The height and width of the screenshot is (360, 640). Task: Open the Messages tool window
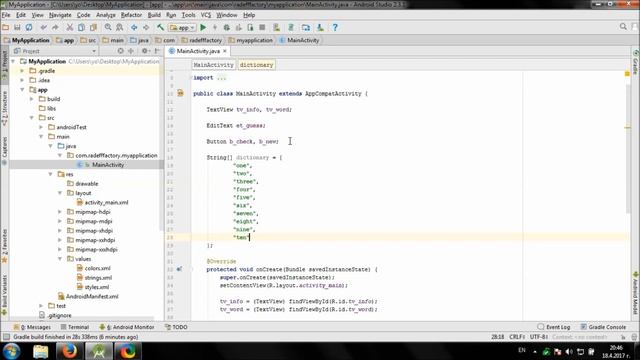32,327
